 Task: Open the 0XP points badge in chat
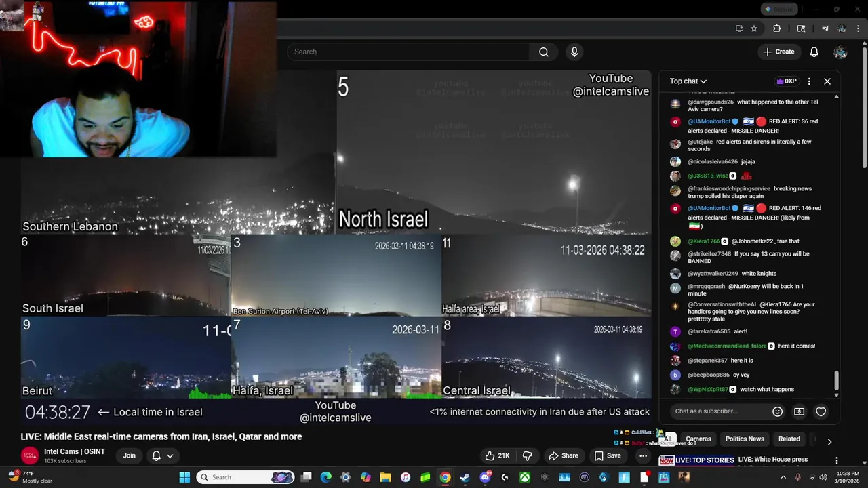click(x=787, y=81)
